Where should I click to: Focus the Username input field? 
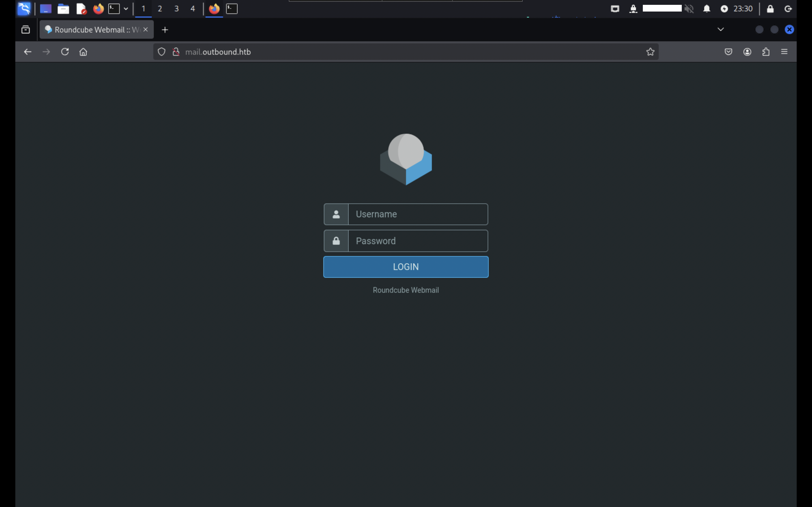point(418,214)
